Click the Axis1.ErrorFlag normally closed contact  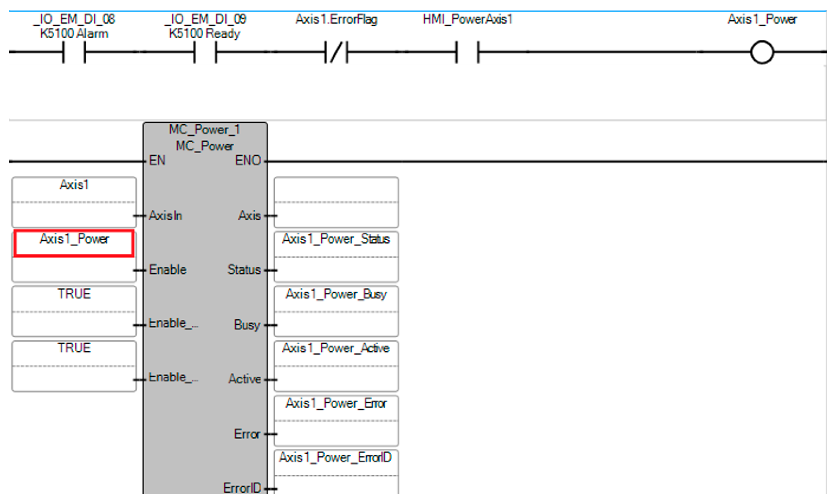pyautogui.click(x=336, y=52)
